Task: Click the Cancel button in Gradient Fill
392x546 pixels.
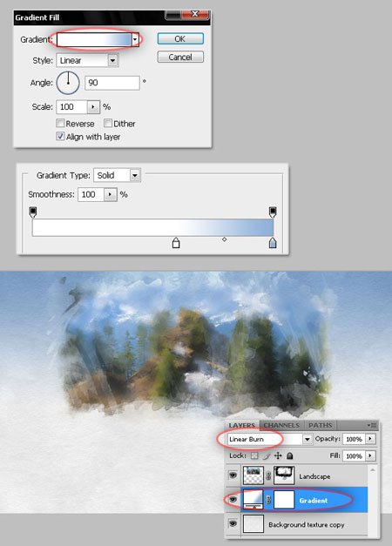Action: [x=180, y=57]
